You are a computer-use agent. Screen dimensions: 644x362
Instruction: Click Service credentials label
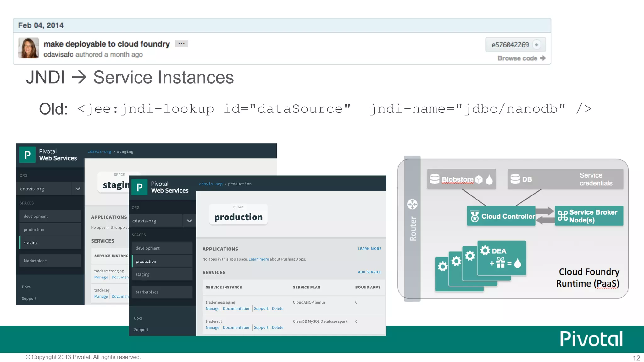pyautogui.click(x=596, y=179)
